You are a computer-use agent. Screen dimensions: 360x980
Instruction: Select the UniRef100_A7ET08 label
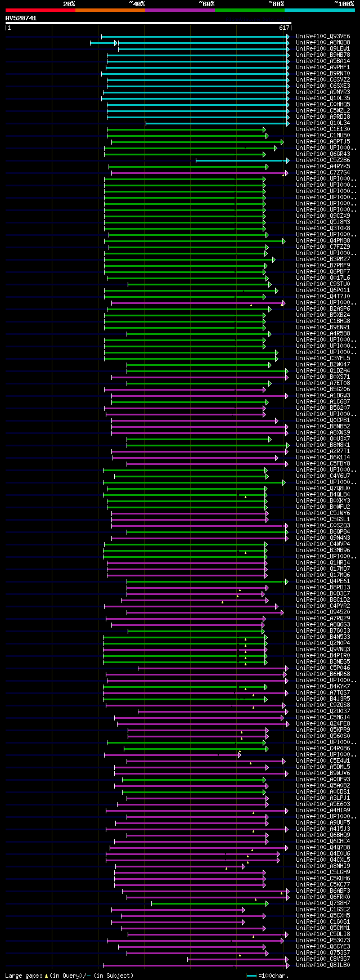[x=323, y=383]
